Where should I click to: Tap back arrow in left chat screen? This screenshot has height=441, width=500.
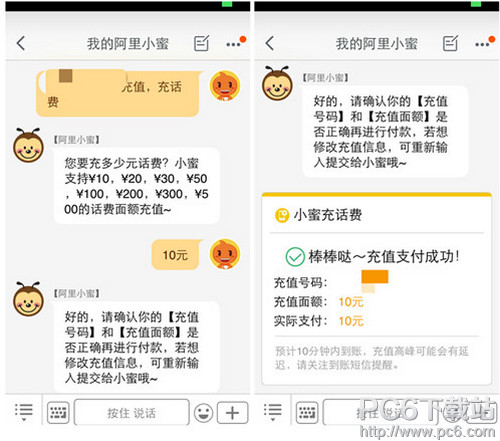[x=21, y=43]
